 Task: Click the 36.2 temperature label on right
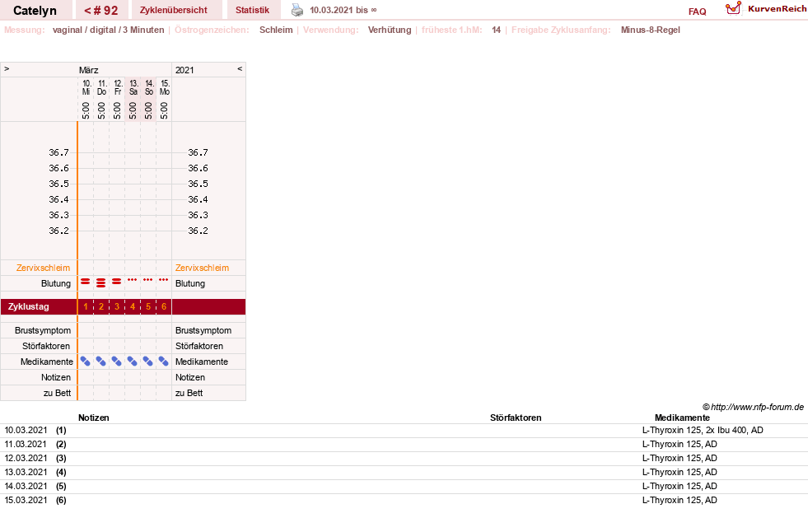(198, 231)
